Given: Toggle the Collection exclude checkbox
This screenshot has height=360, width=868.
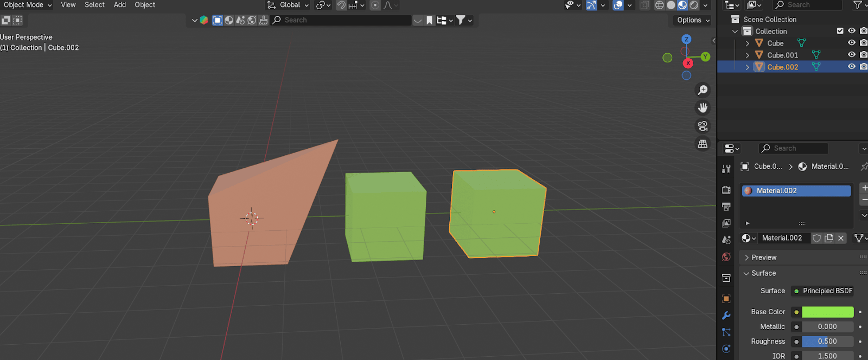Looking at the screenshot, I should click(x=840, y=31).
